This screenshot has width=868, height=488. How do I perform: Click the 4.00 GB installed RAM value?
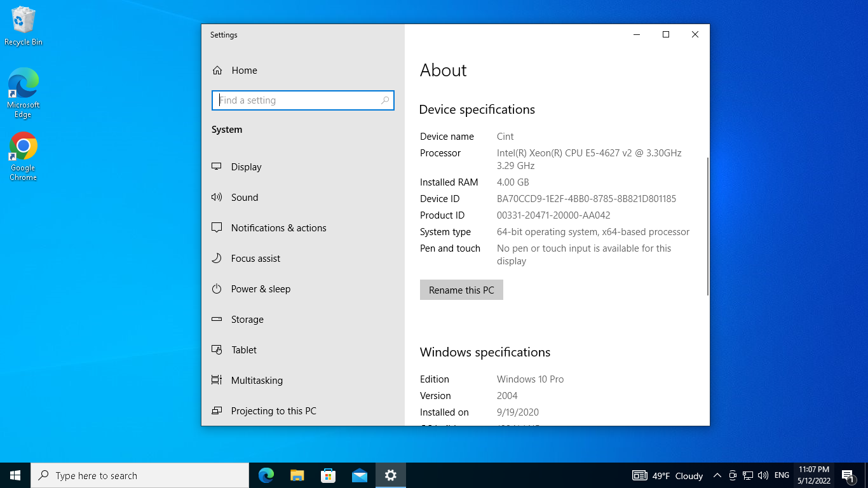pyautogui.click(x=513, y=182)
